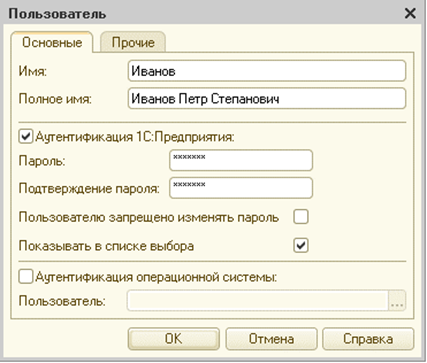Disable Аутентификация 1С:Предприятия checkbox
This screenshot has width=427, height=363.
[26, 137]
